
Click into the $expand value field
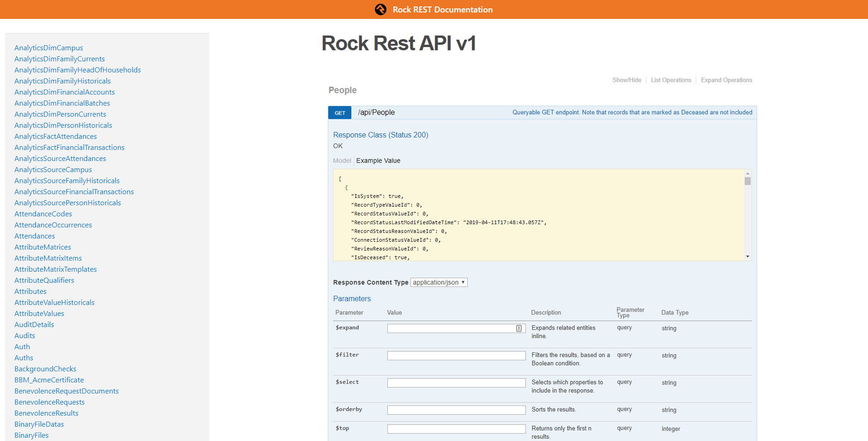tap(456, 328)
